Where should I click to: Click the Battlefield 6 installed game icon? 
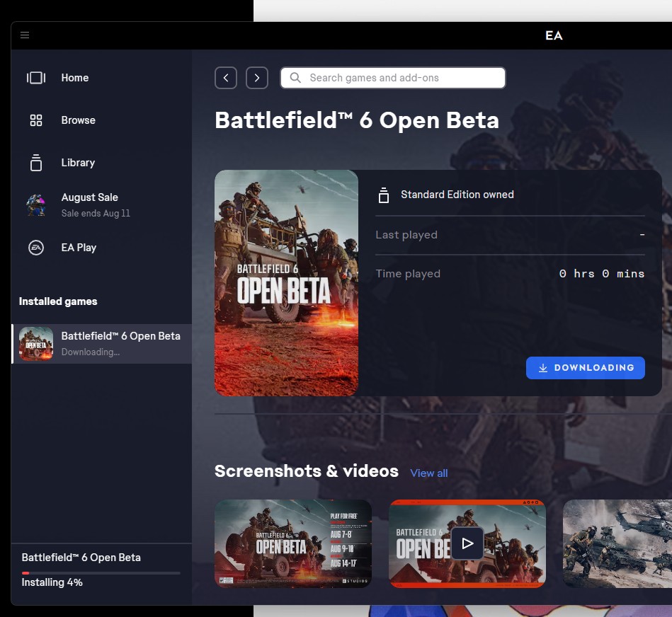click(36, 344)
